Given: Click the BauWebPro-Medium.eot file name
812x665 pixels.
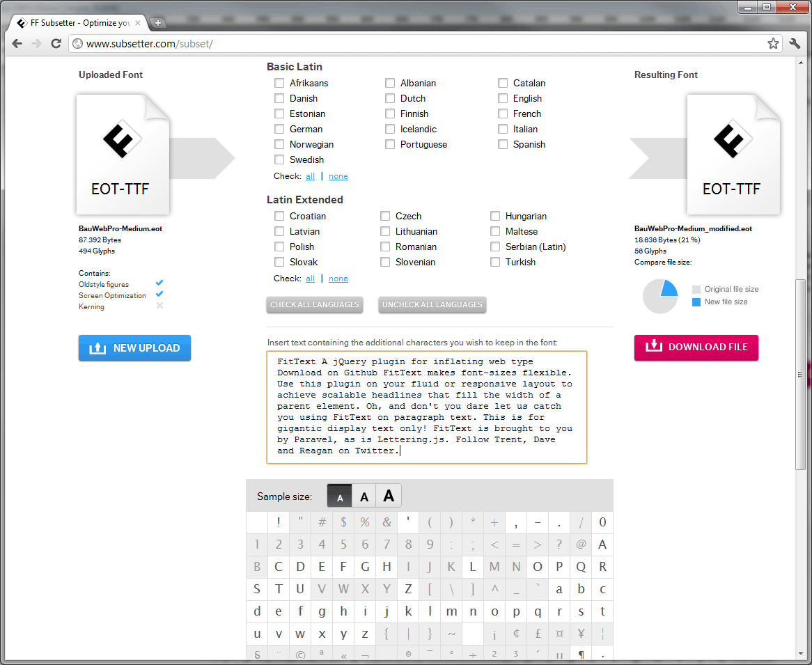Looking at the screenshot, I should (x=120, y=228).
